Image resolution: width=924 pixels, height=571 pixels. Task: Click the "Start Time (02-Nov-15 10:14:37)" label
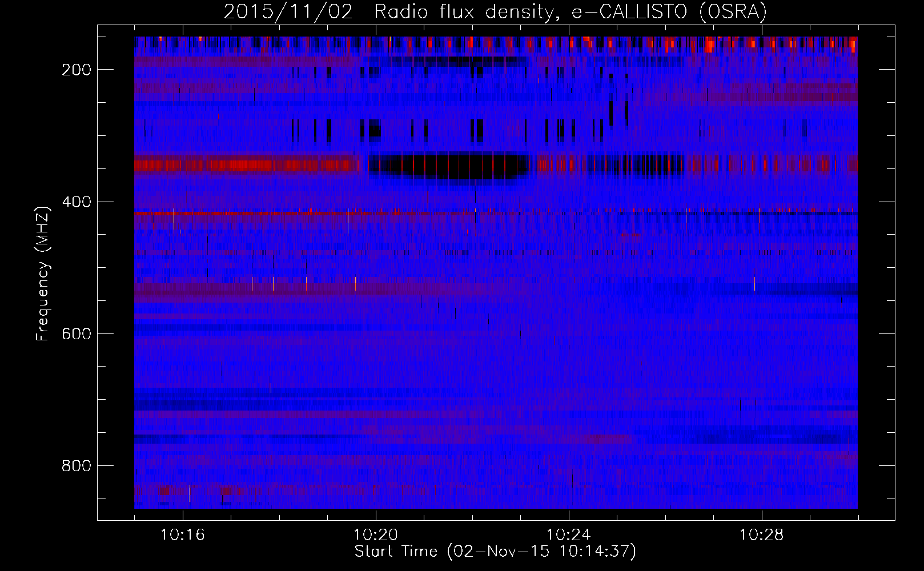(495, 552)
